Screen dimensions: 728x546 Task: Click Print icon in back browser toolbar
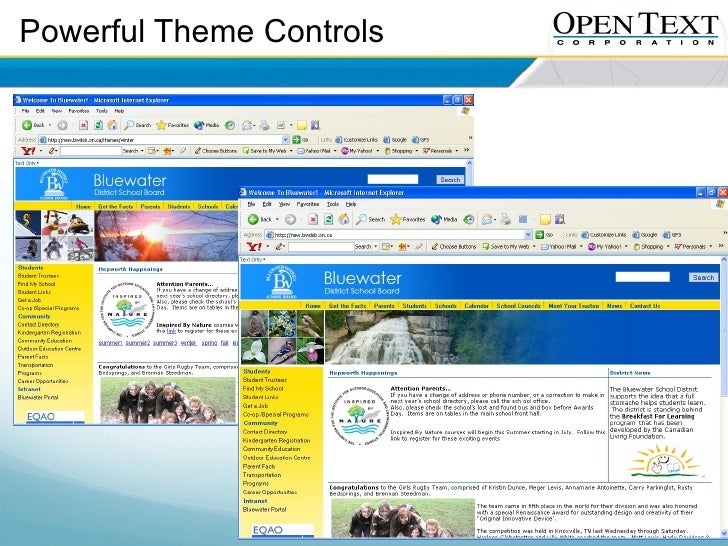(264, 125)
